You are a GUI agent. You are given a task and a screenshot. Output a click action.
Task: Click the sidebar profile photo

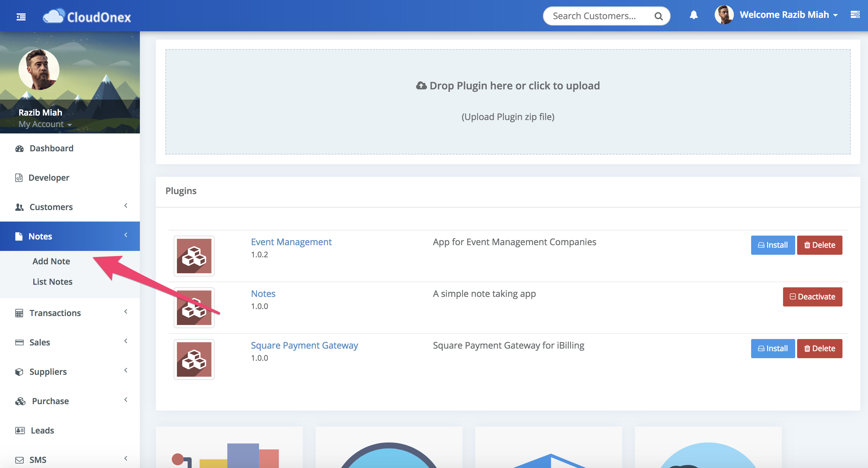(x=39, y=69)
